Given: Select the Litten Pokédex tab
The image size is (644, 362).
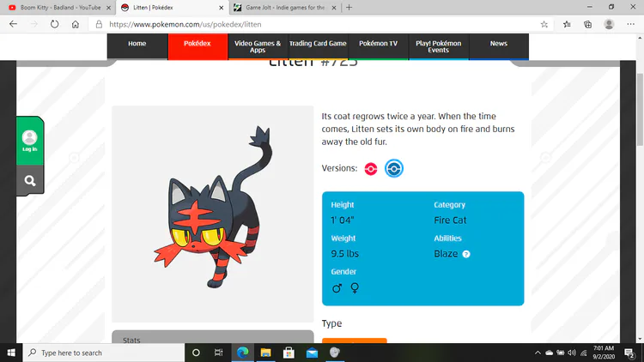Looking at the screenshot, I should click(172, 8).
